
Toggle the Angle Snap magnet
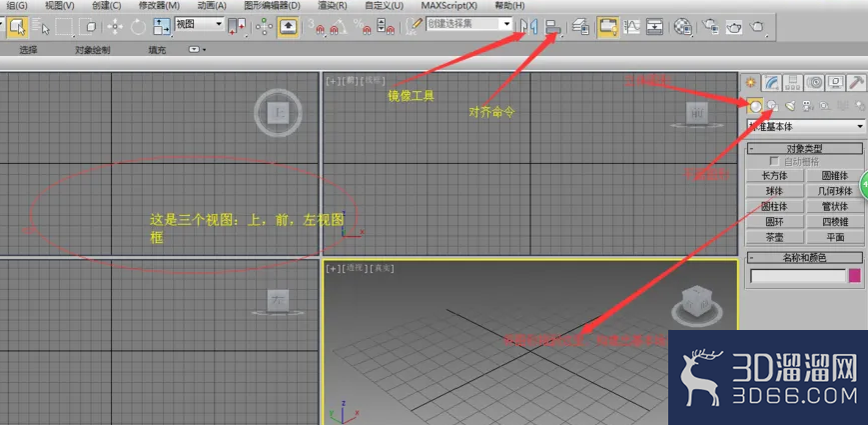tap(339, 26)
